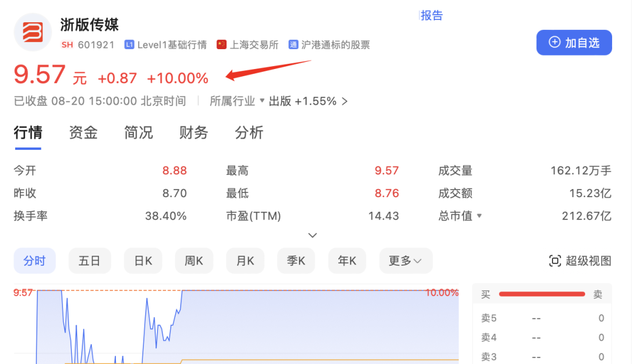Click the 卖4 order book row
Image resolution: width=632 pixels, height=364 pixels.
[x=542, y=338]
